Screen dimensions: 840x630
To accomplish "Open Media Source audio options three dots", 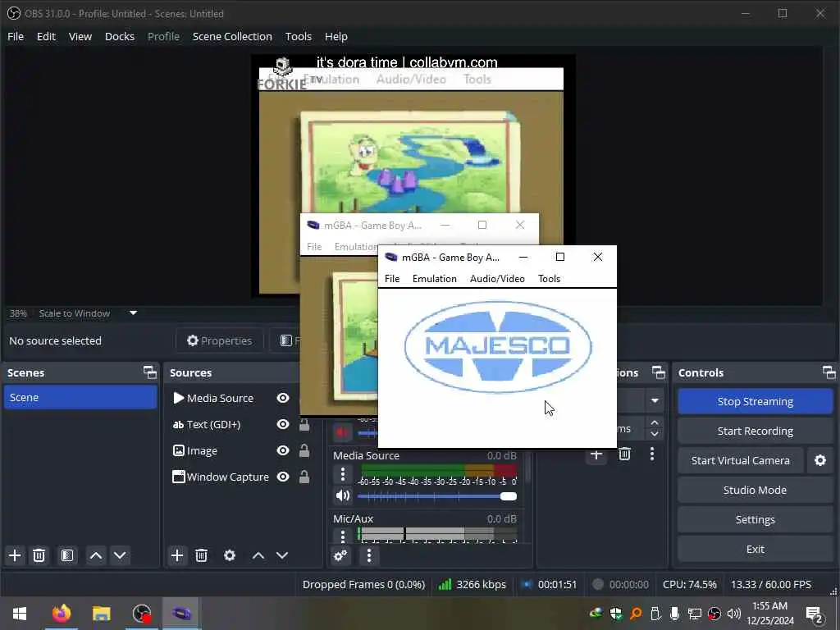I will pyautogui.click(x=343, y=474).
